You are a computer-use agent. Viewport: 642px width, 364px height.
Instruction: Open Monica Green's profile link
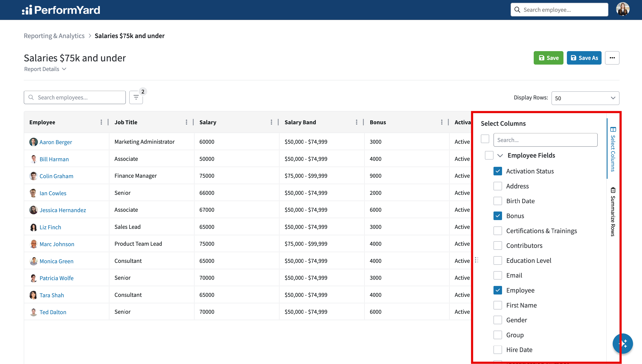click(x=56, y=261)
